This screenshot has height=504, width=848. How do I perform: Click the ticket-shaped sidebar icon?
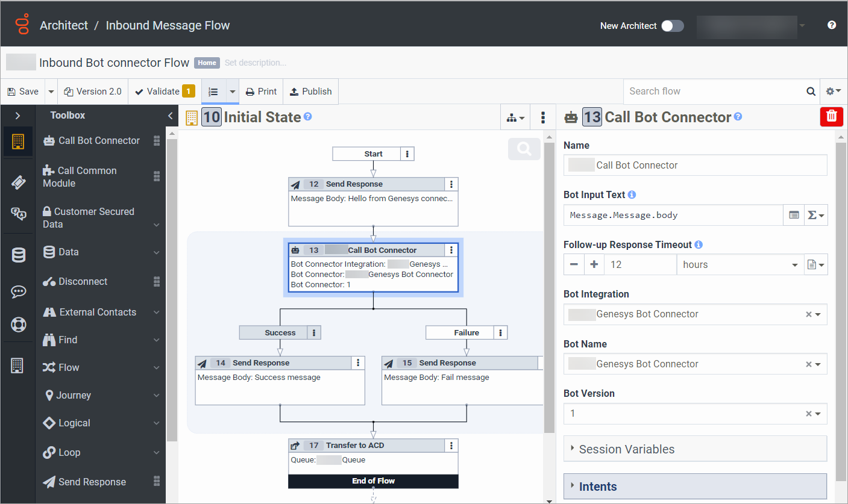tap(18, 182)
